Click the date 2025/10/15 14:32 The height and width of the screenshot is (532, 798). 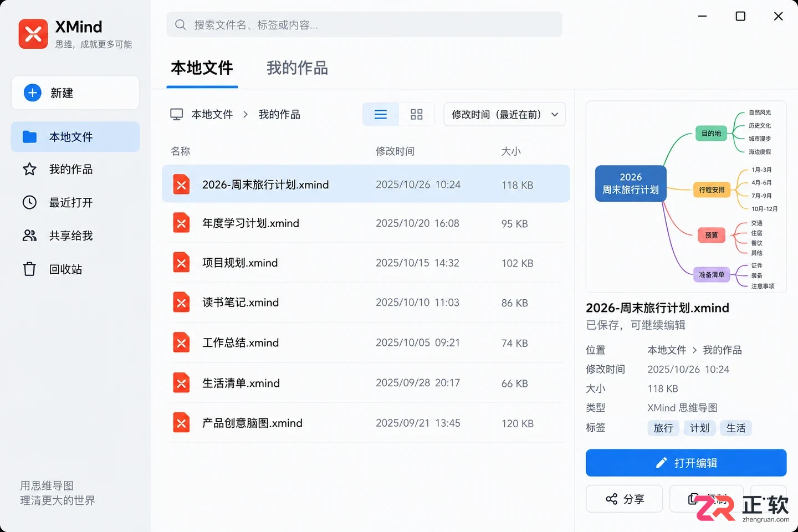pyautogui.click(x=417, y=262)
